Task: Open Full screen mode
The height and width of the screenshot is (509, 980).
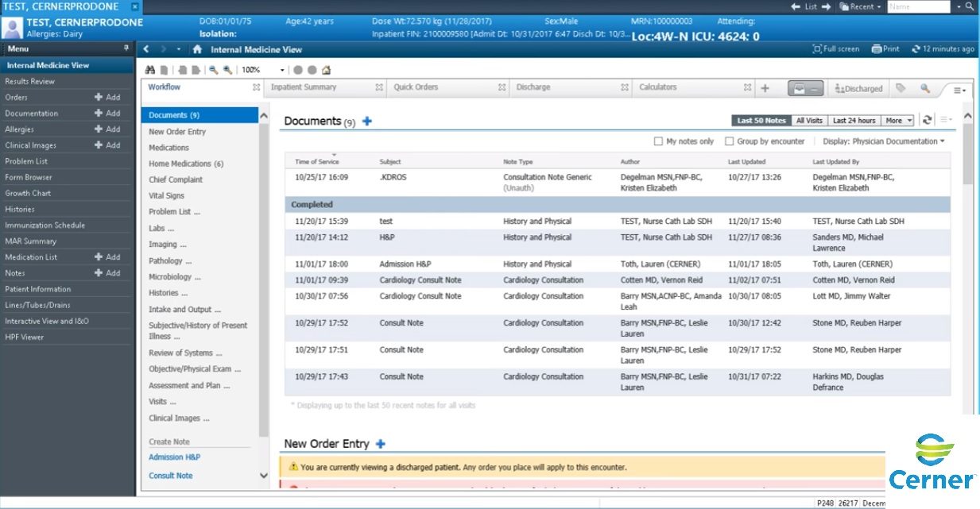Action: (x=837, y=48)
